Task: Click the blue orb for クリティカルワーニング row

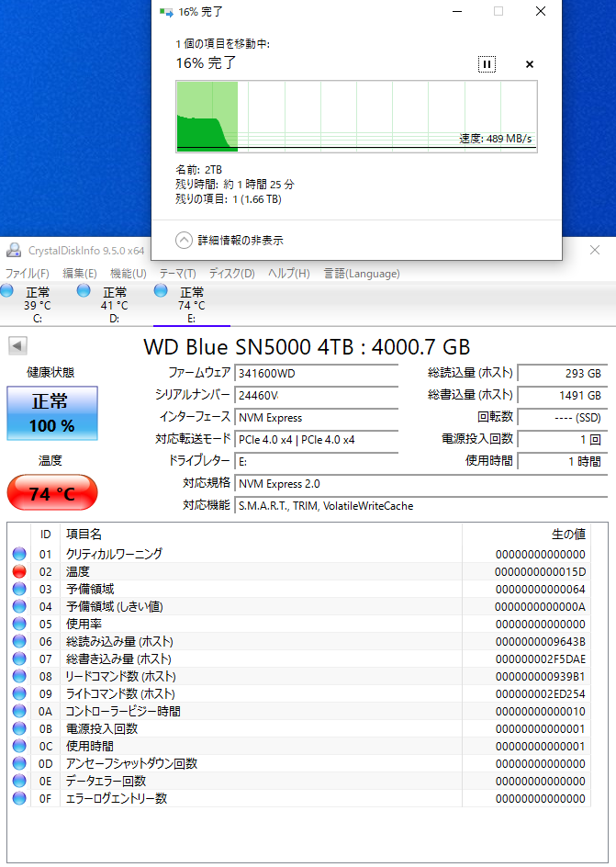Action: coord(19,554)
